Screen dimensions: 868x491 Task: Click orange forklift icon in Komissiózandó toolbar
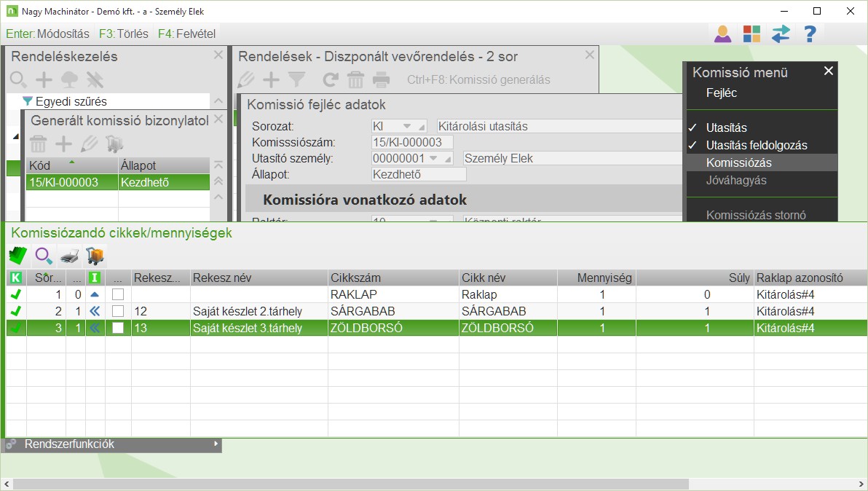95,256
